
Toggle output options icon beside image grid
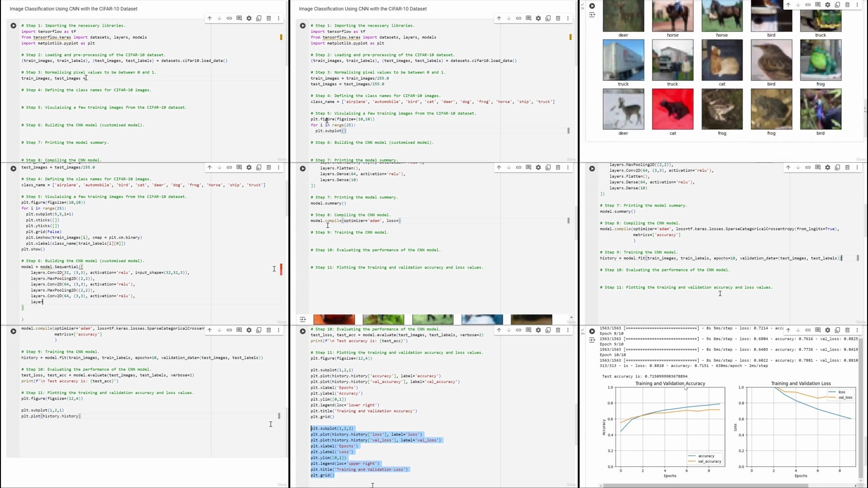(592, 15)
